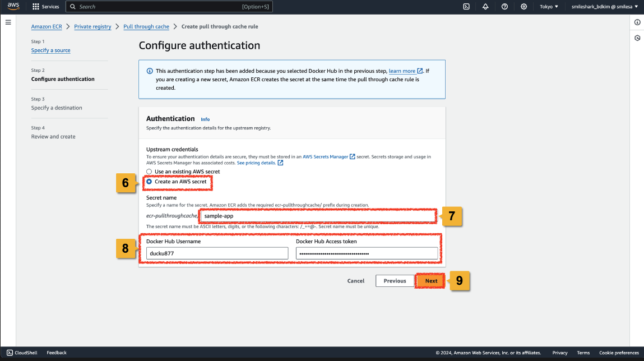Expand the Tokyo region dropdown
Image resolution: width=644 pixels, height=361 pixels.
tap(549, 7)
